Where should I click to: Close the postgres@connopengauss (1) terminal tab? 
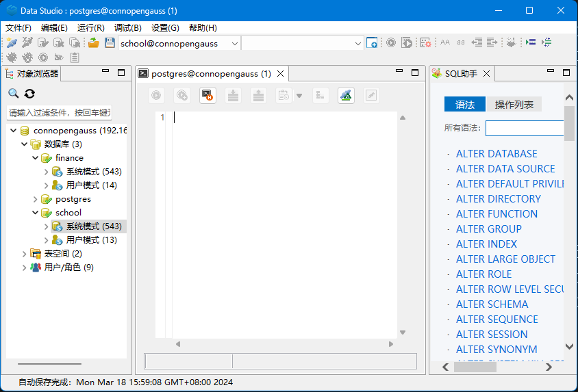pos(281,74)
